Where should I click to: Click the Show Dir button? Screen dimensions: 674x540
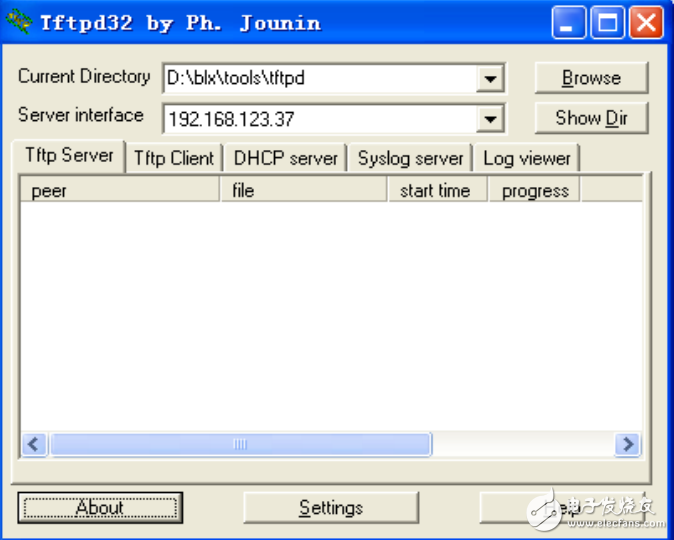tap(591, 118)
